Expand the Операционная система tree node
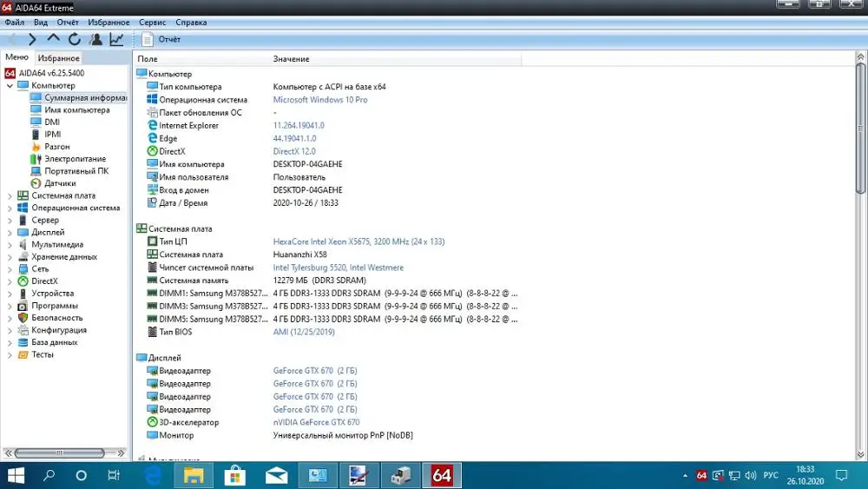 tap(10, 208)
